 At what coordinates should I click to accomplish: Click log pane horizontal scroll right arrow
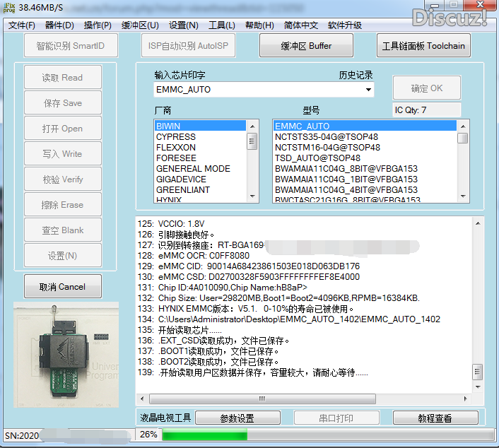466,399
